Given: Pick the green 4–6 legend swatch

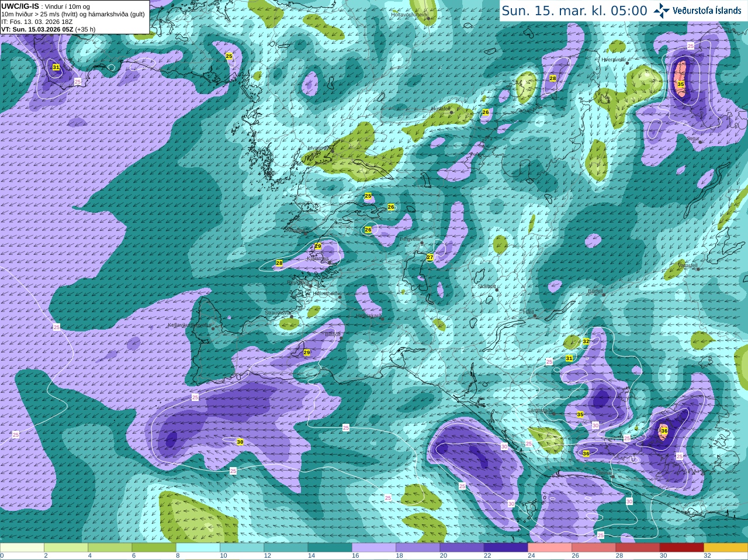Looking at the screenshot, I should (110, 548).
